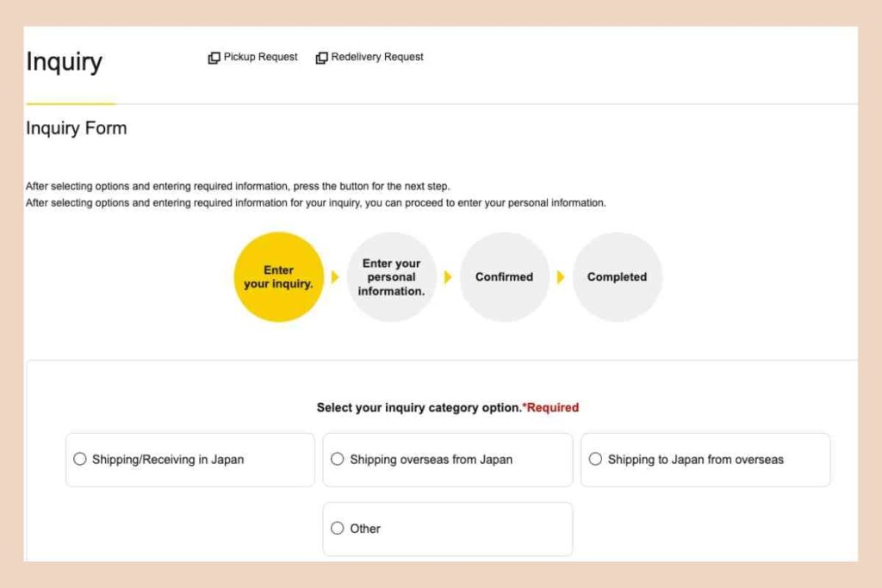
Task: Click the Shipping to Japan from overseas label
Action: 695,460
